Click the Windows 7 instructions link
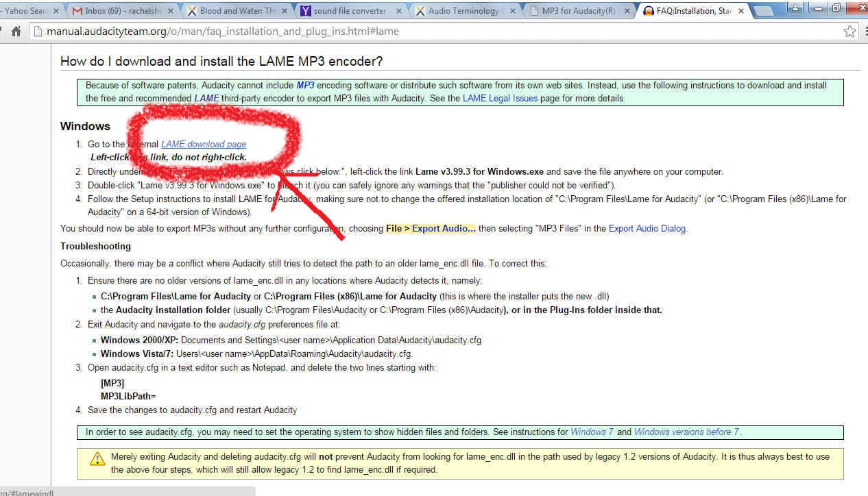 592,432
